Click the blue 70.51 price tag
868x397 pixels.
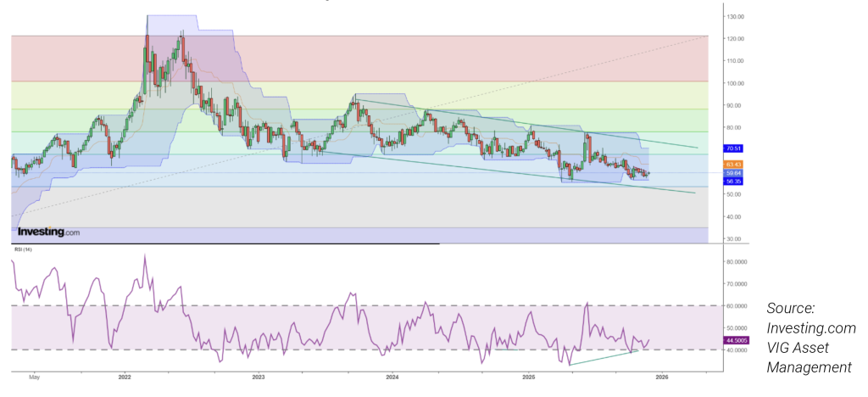[x=734, y=148]
